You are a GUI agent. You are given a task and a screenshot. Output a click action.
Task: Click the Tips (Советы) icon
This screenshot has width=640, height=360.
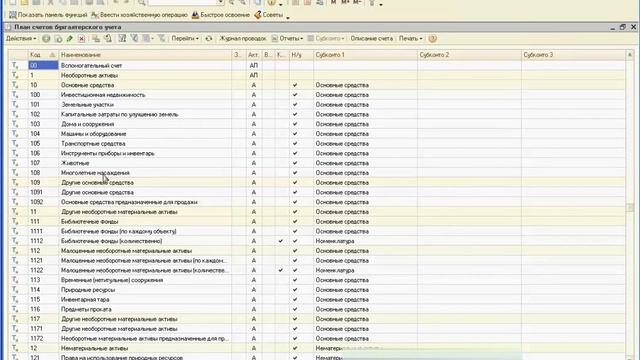258,15
